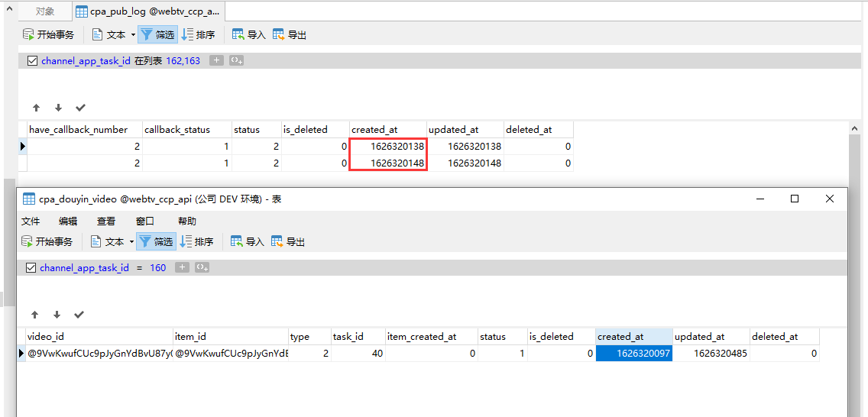Click cpa_douyin_video window title bar table icon
Image resolution: width=868 pixels, height=417 pixels.
tap(29, 199)
